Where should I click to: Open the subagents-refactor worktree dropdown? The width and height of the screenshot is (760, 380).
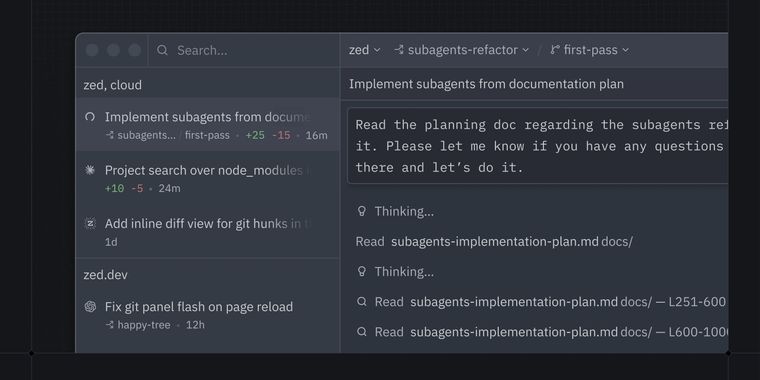(461, 50)
